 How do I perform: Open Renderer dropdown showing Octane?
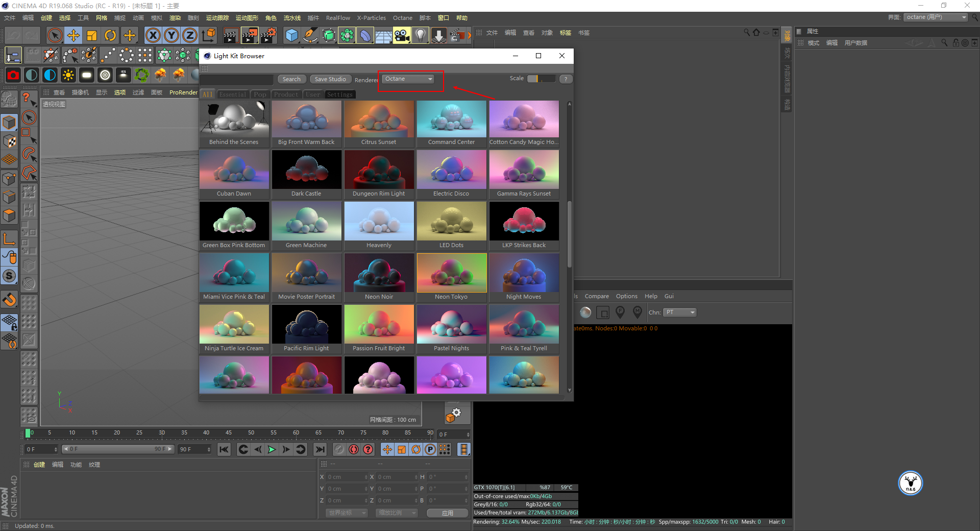[408, 79]
